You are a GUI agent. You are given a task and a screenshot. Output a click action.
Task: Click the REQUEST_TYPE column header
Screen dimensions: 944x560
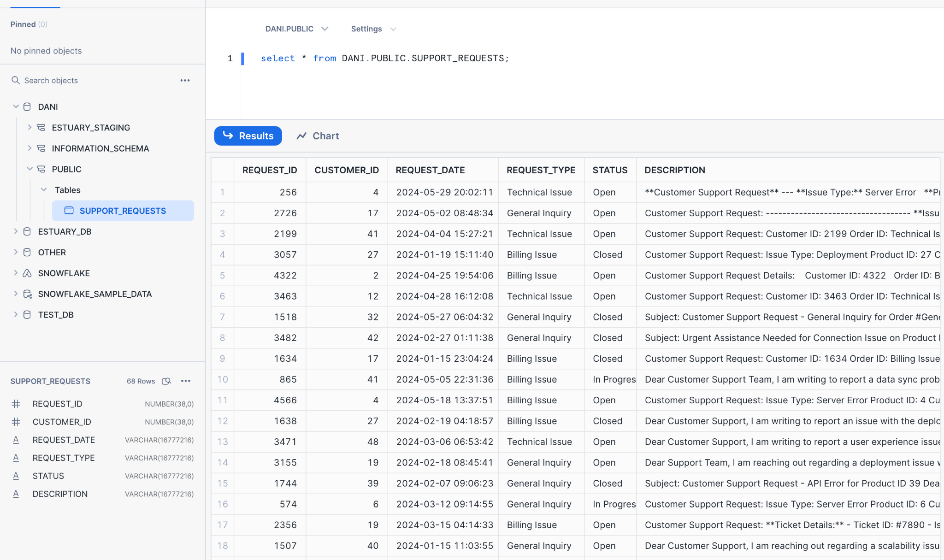coord(541,170)
